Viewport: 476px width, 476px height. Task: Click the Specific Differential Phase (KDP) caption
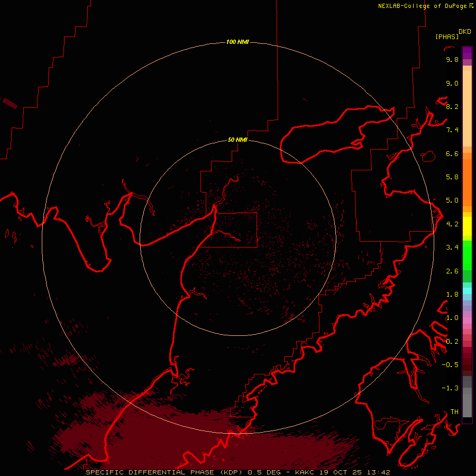(x=164, y=472)
